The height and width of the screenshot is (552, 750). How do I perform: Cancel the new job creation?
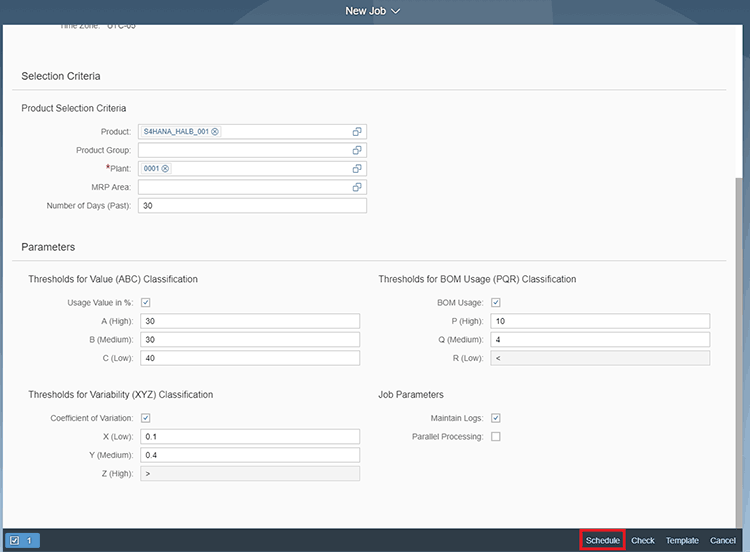point(723,540)
